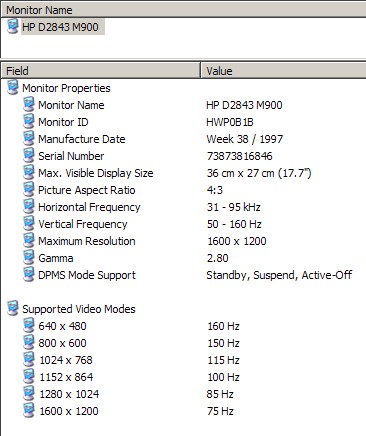Click the 160 Hz refresh rate value
366x436 pixels.
223,326
